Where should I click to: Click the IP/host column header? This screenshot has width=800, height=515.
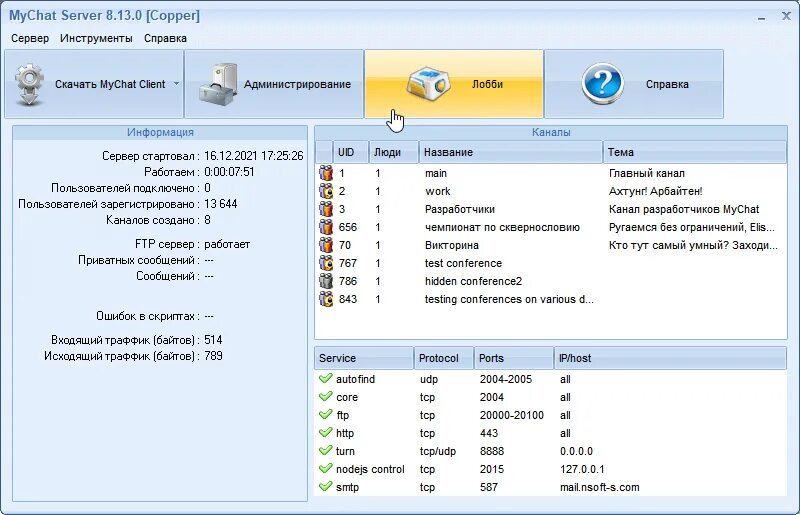tap(670, 358)
